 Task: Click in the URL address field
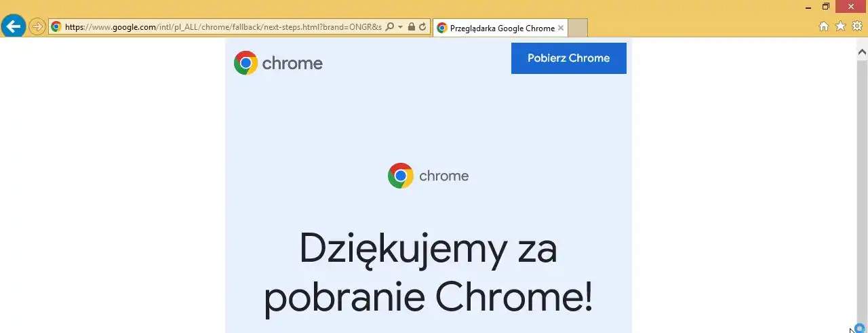(x=222, y=27)
